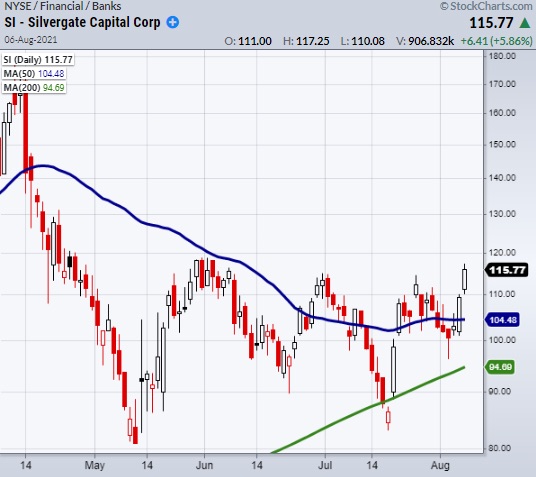This screenshot has width=536, height=477.
Task: Click the 140.00 price axis label
Action: point(502,178)
